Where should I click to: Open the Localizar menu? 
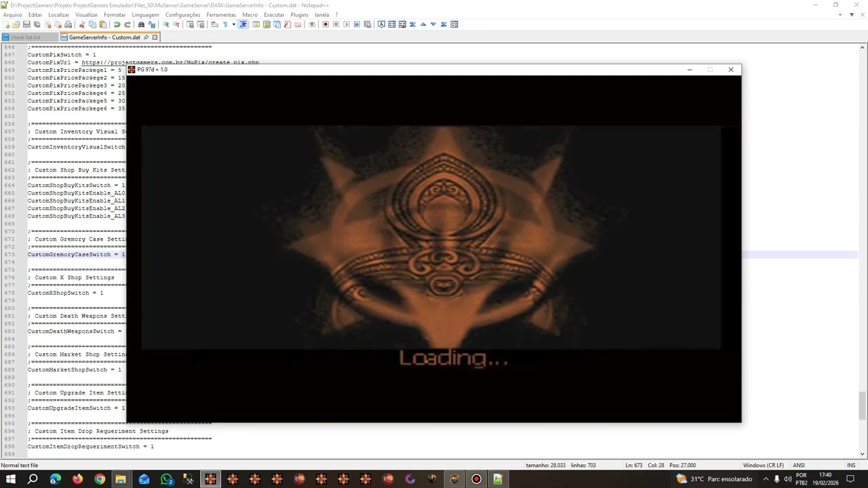click(58, 14)
